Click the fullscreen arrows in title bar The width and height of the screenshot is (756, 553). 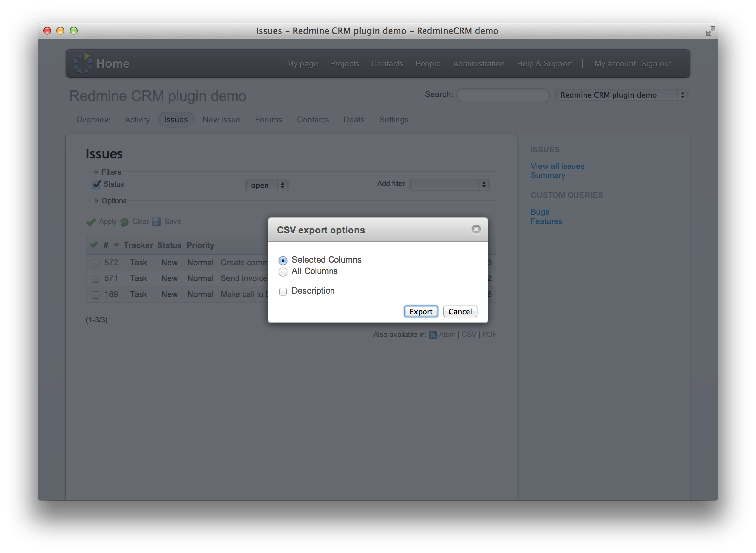[710, 31]
